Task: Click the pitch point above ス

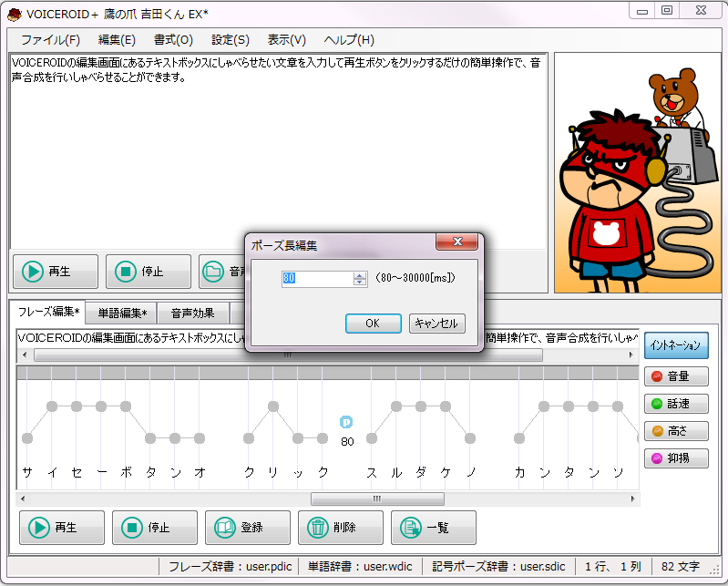Action: pyautogui.click(x=372, y=437)
